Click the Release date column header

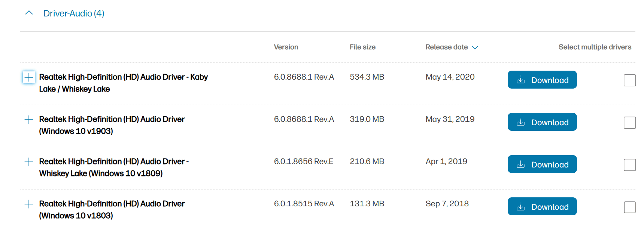446,47
